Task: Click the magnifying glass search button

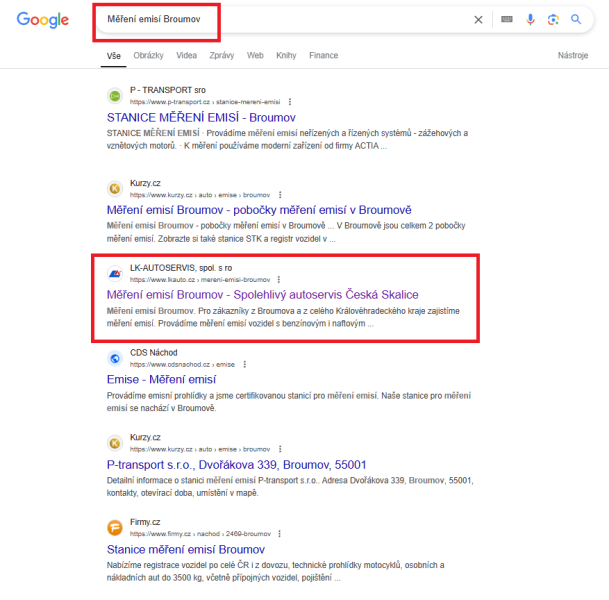Action: [576, 19]
